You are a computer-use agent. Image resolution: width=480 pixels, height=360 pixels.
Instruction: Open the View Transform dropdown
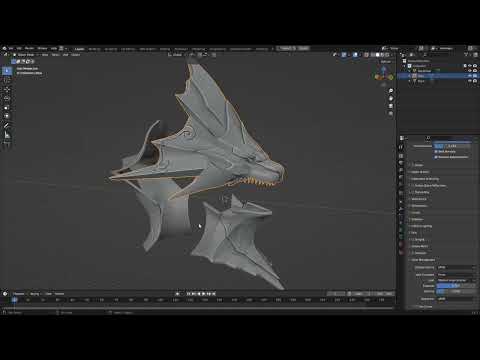tap(456, 275)
